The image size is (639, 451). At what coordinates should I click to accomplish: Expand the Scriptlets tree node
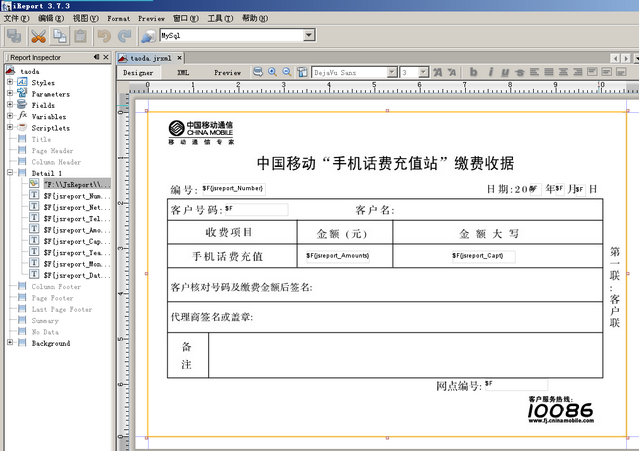pyautogui.click(x=10, y=127)
